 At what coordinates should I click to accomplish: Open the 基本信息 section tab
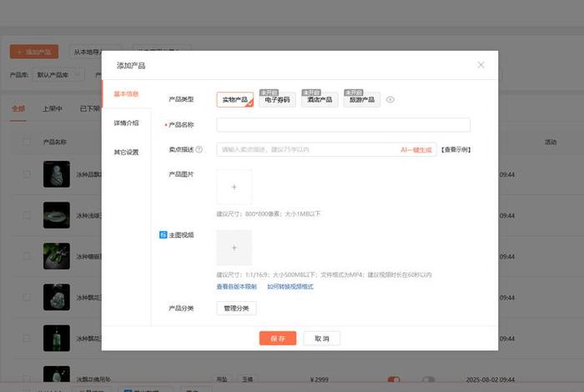[x=126, y=93]
